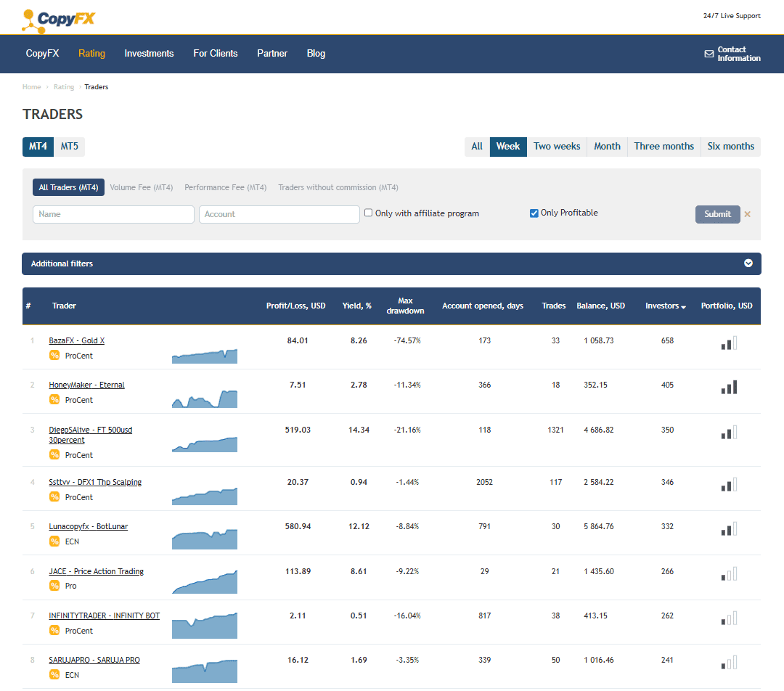Click the DiegoSAlive account type icon

click(x=54, y=454)
